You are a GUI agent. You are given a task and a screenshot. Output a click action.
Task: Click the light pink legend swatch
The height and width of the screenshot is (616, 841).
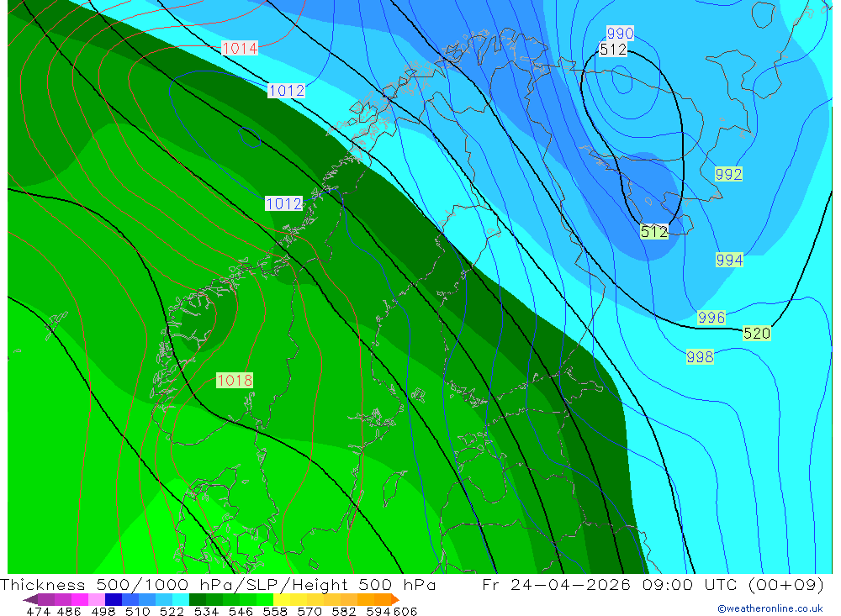click(x=97, y=599)
